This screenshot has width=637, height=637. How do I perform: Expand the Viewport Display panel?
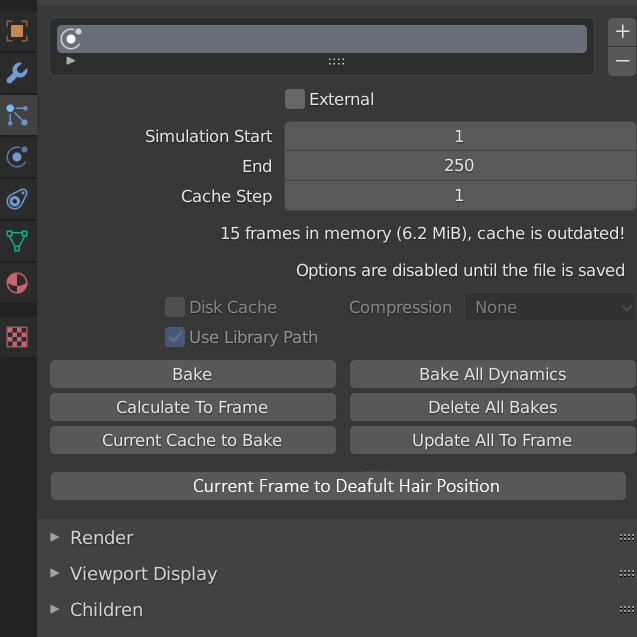click(54, 573)
